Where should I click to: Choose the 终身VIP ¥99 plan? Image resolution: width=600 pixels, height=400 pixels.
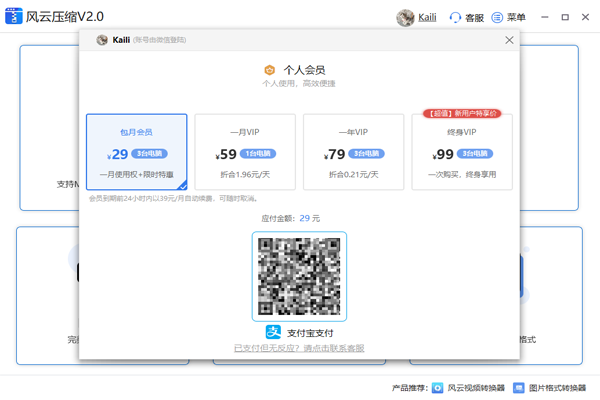[x=462, y=152]
